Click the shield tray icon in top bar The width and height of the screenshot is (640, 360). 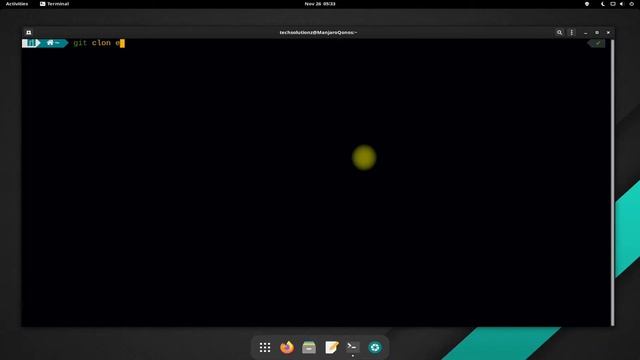pos(587,4)
